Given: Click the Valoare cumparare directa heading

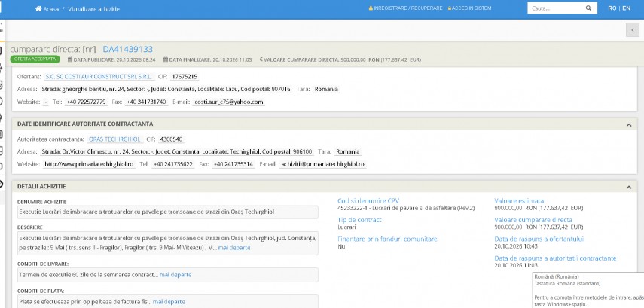Looking at the screenshot, I should 533,220.
